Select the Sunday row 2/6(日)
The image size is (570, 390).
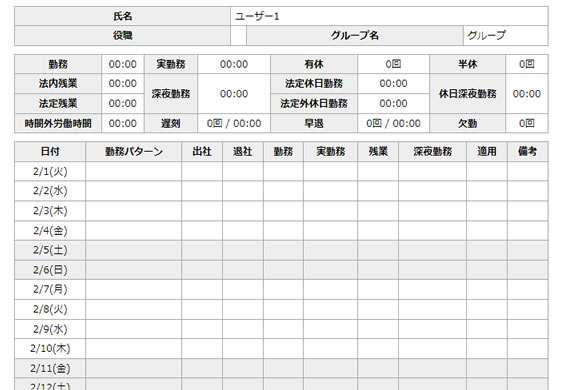coord(281,270)
